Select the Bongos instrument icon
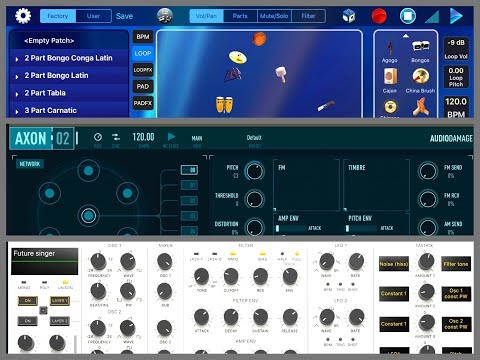The image size is (480, 360). pyautogui.click(x=420, y=47)
